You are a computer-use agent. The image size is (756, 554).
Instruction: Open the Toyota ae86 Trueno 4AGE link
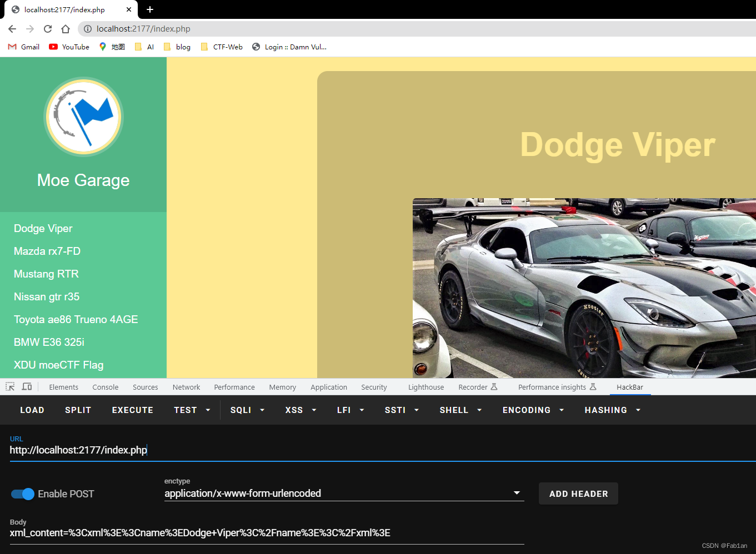point(76,319)
